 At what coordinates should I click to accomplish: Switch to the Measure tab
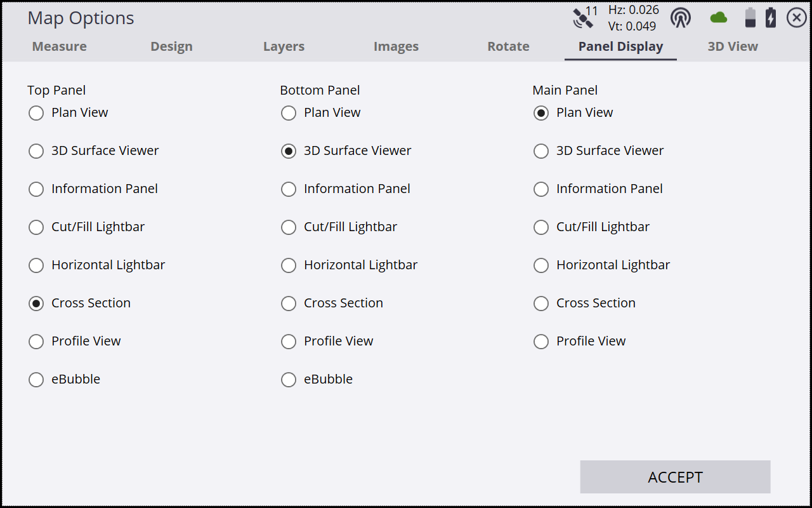(59, 46)
